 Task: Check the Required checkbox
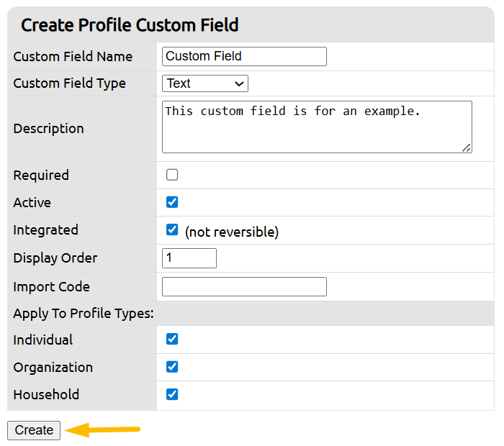point(172,175)
